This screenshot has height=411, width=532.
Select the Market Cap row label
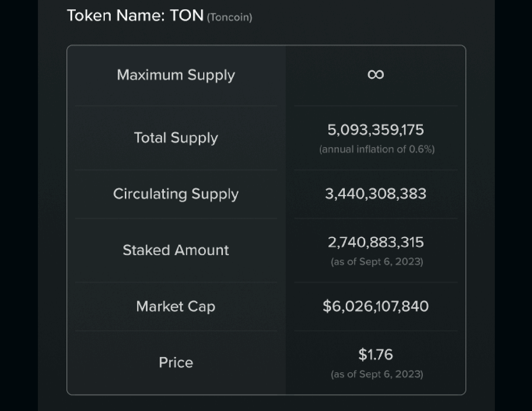click(176, 307)
